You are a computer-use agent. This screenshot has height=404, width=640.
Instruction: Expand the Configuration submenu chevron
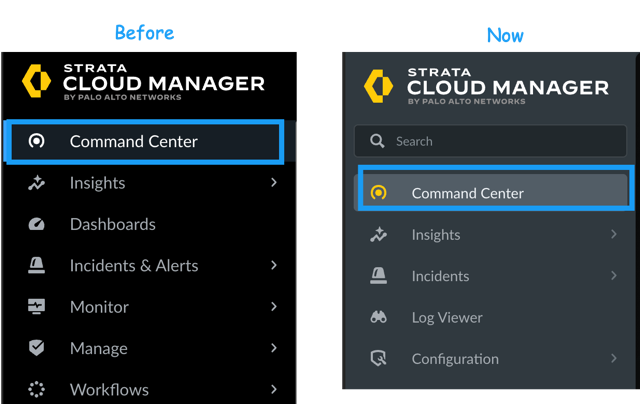tap(613, 359)
